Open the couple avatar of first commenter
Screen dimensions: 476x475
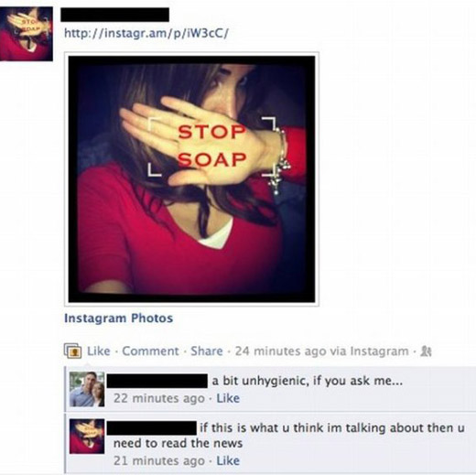click(87, 389)
